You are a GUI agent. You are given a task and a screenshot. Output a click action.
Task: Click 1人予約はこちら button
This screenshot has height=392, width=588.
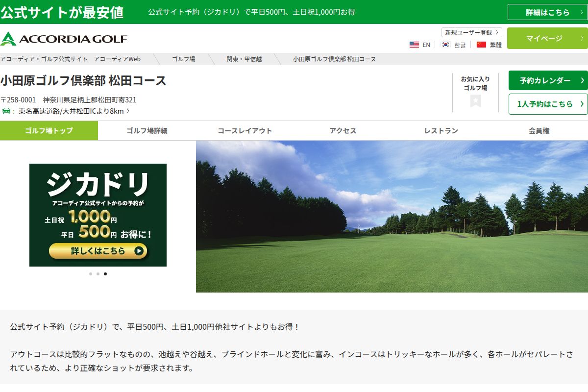[x=548, y=104]
